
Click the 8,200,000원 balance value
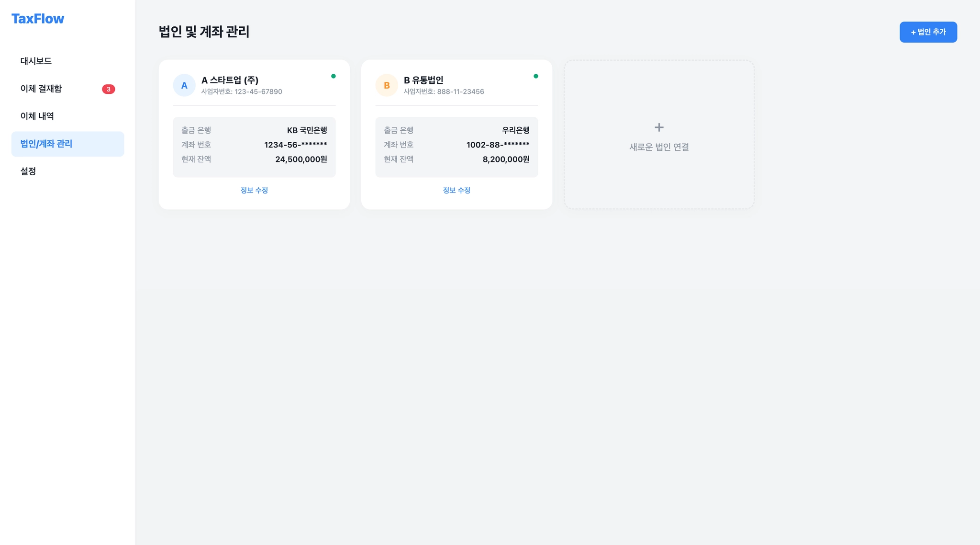[506, 159]
